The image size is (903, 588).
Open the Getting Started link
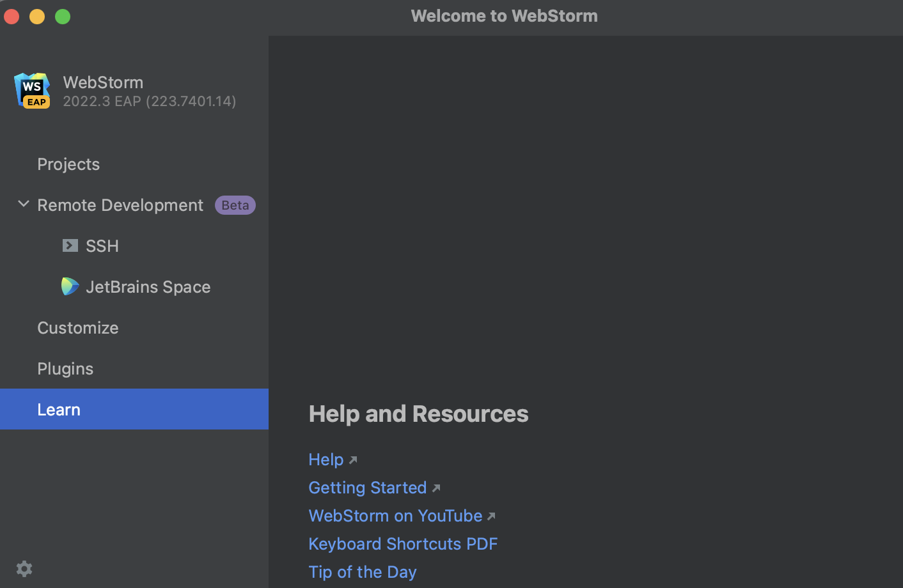pos(368,488)
